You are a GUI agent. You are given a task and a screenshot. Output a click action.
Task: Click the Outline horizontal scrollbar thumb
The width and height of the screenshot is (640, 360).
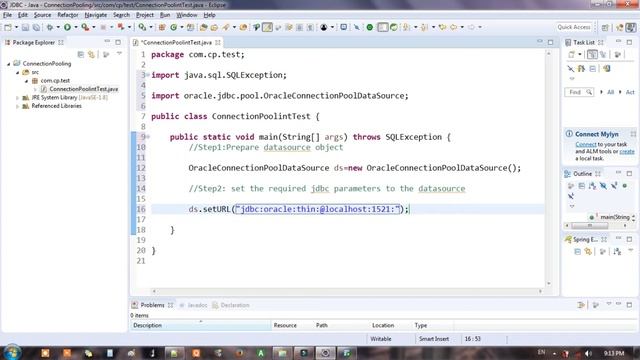coord(589,226)
